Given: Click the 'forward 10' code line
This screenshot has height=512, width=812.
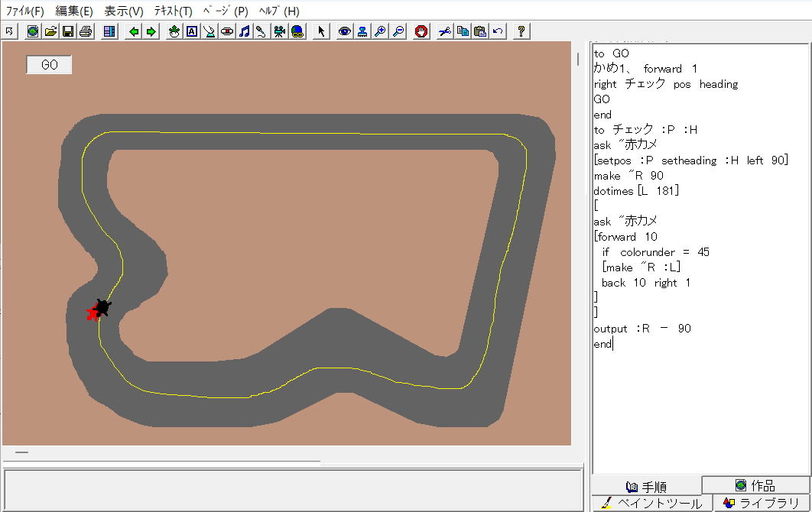Looking at the screenshot, I should tap(625, 237).
